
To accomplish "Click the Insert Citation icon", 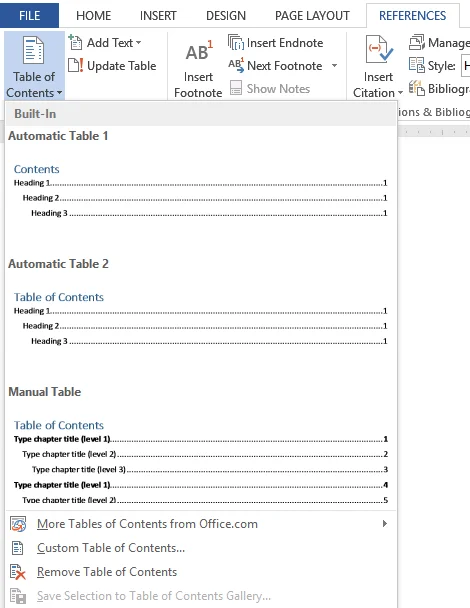I will pyautogui.click(x=378, y=50).
